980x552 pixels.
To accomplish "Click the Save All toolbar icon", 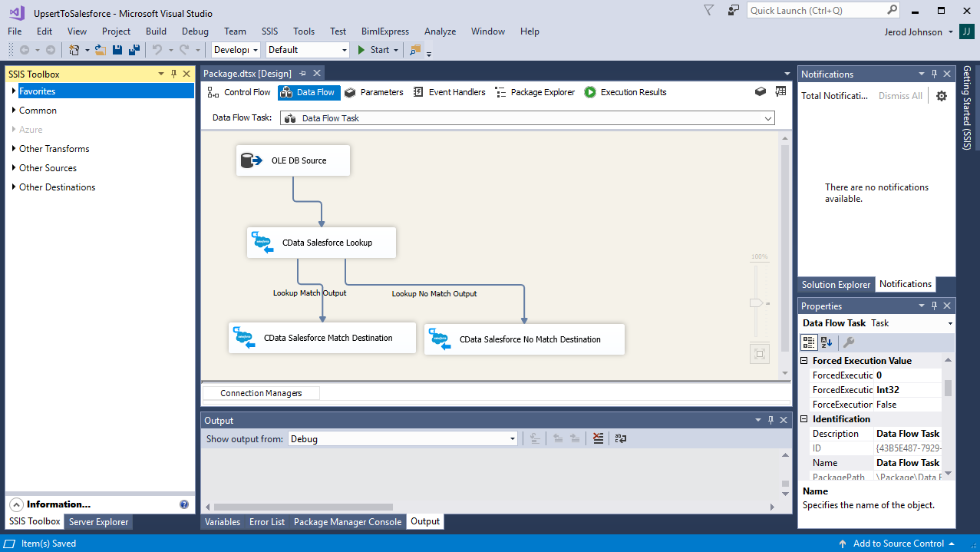I will (134, 50).
